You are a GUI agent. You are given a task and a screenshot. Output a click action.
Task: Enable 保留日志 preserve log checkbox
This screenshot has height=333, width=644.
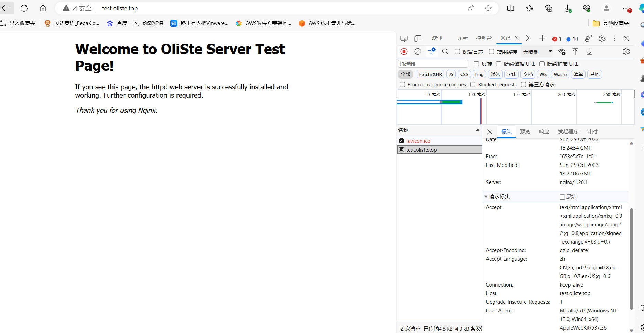coord(457,52)
